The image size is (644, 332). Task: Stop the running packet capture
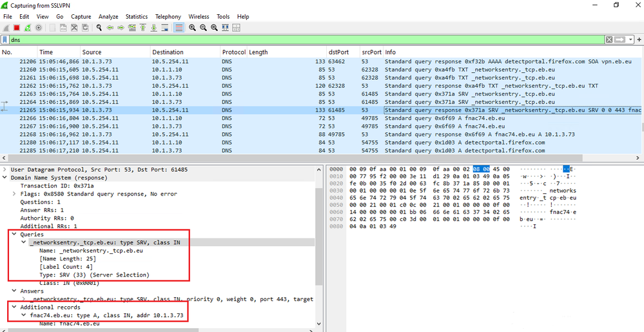click(17, 28)
